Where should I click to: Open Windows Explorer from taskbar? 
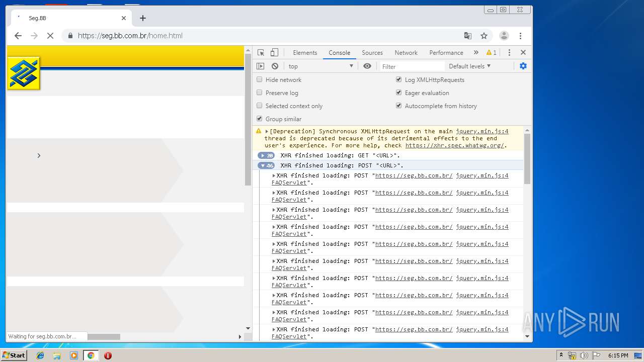(x=57, y=355)
